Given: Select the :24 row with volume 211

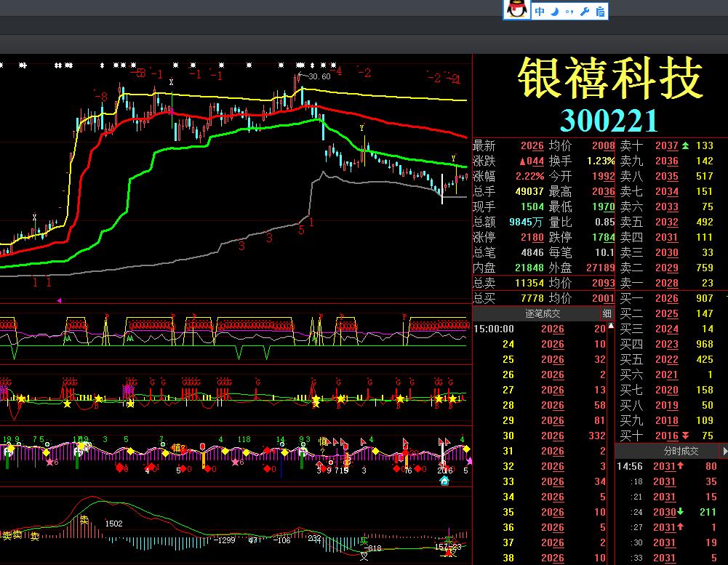Looking at the screenshot, I should tap(667, 512).
